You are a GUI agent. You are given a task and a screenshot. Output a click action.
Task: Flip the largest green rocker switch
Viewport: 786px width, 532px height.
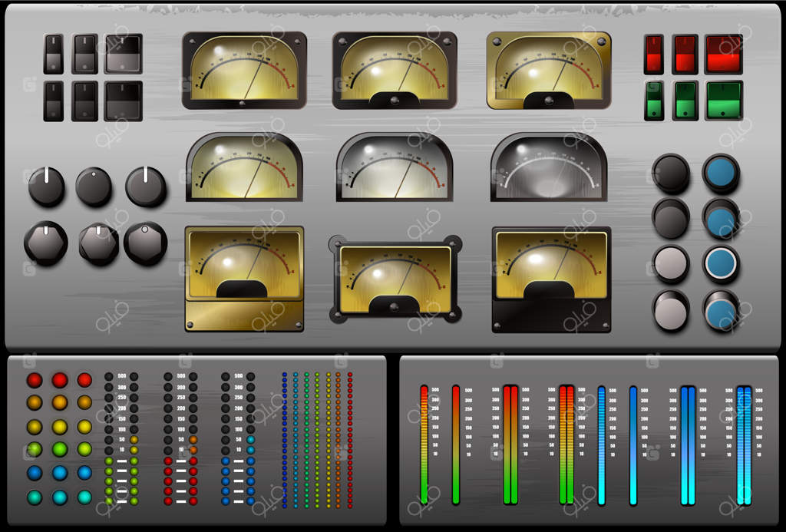pyautogui.click(x=723, y=101)
